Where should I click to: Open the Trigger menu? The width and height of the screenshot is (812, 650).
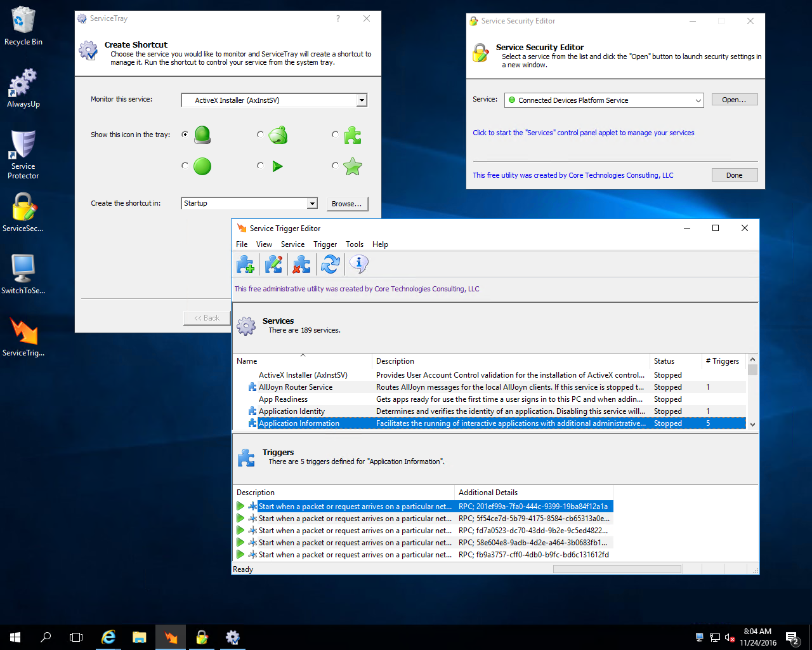(x=325, y=244)
